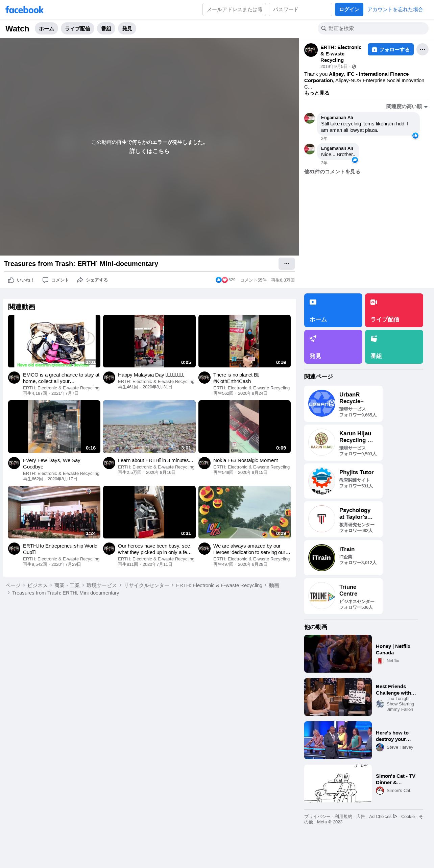Image resolution: width=434 pixels, height=868 pixels.
Task: Open the Phyjits Tutor page logo
Action: (x=321, y=481)
